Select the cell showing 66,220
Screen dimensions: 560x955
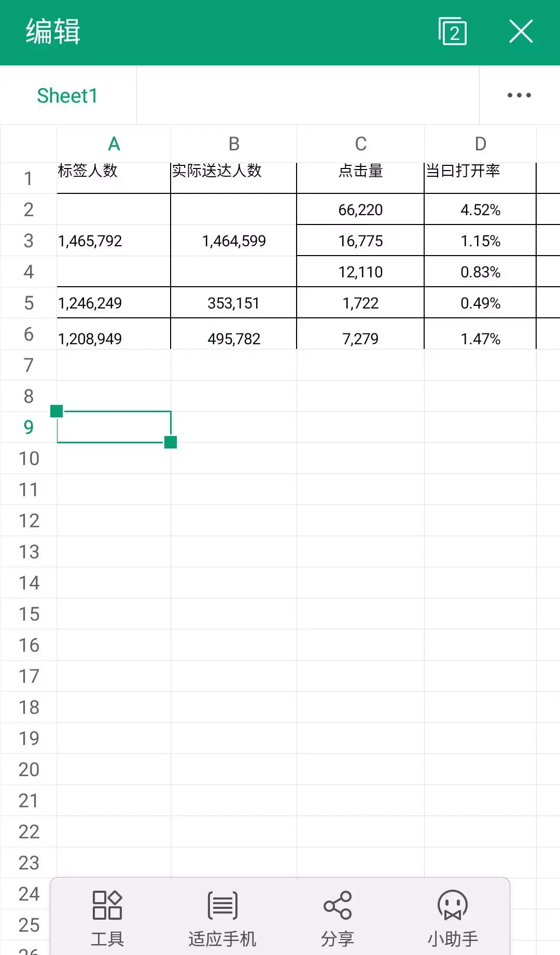360,209
